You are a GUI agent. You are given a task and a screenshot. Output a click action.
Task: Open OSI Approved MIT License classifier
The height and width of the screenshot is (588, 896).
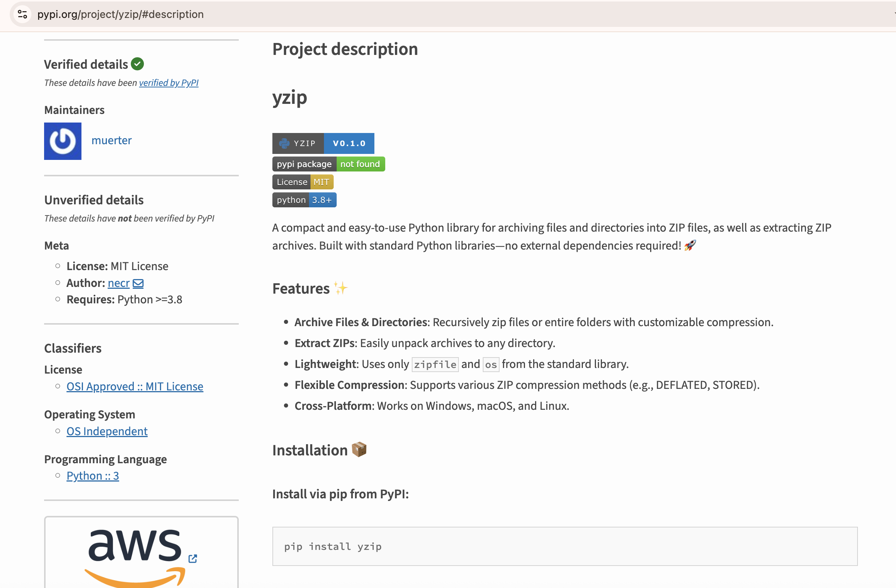pos(135,386)
